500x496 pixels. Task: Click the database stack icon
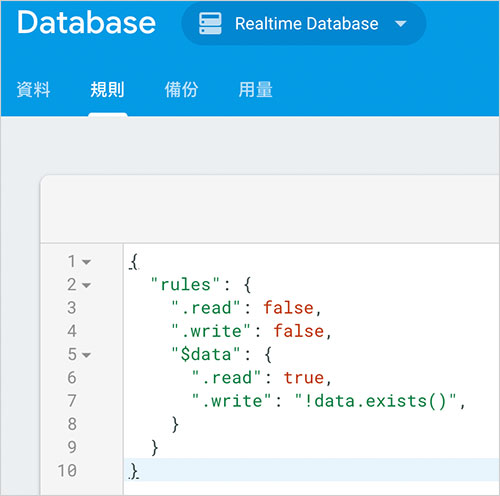click(x=210, y=24)
